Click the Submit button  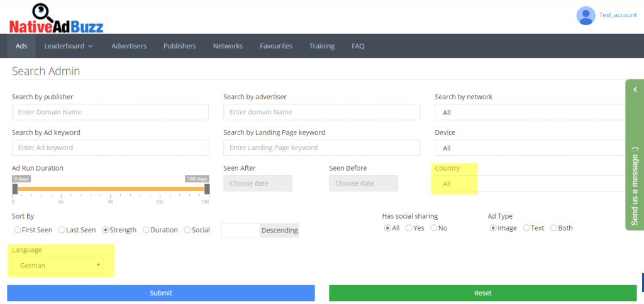[x=161, y=293]
